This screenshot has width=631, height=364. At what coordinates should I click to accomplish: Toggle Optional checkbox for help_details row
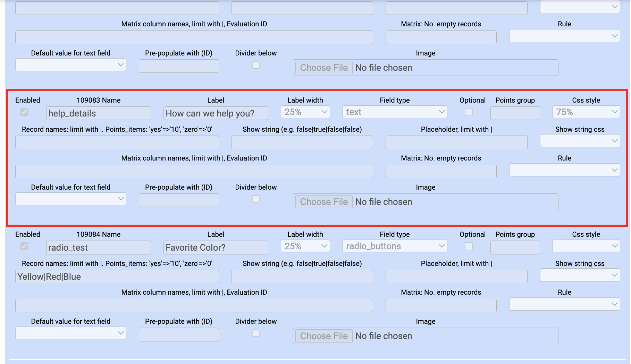click(469, 112)
